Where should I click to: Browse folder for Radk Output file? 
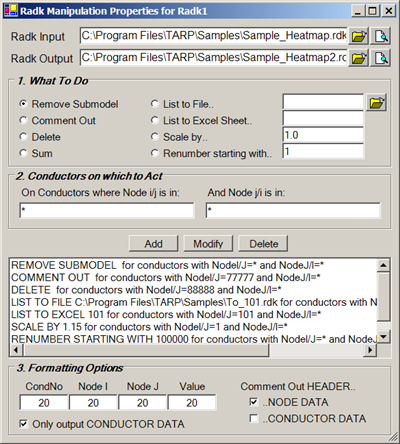click(x=358, y=58)
